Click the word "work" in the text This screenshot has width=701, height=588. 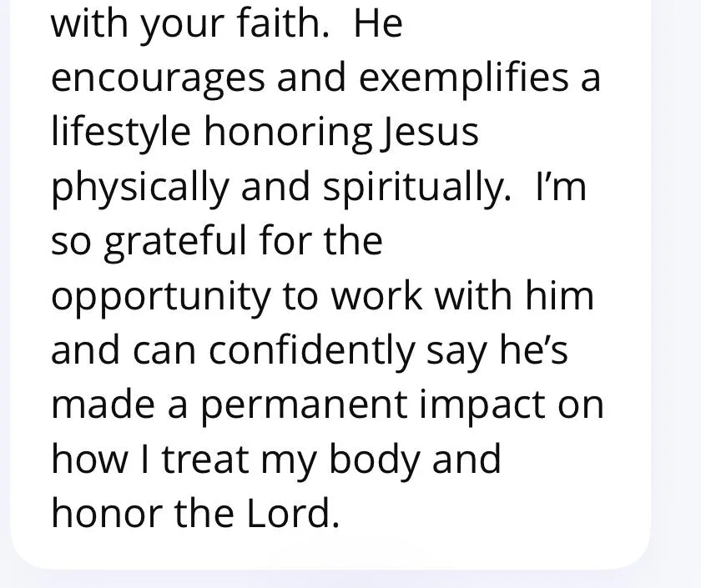(x=376, y=296)
